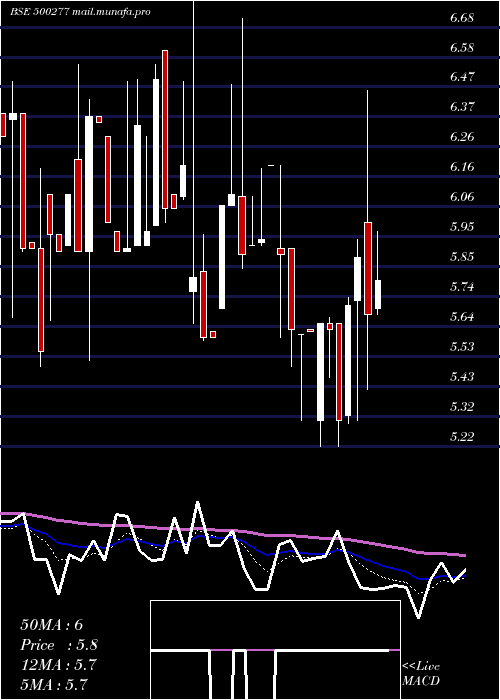Click the 5.85 price axis label
This screenshot has width=500, height=700.
pos(462,257)
